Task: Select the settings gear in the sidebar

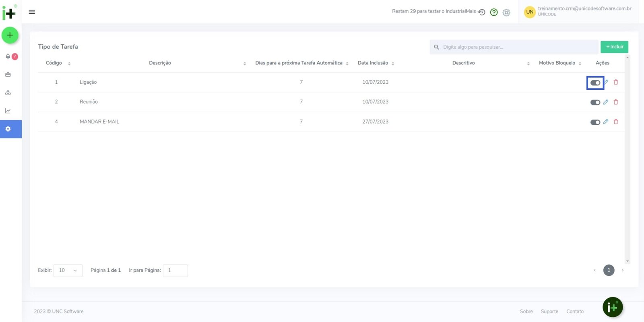Action: coord(8,129)
